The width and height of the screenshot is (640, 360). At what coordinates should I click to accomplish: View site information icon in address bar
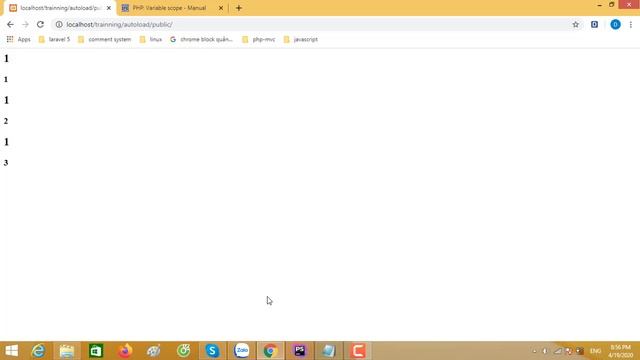(59, 24)
